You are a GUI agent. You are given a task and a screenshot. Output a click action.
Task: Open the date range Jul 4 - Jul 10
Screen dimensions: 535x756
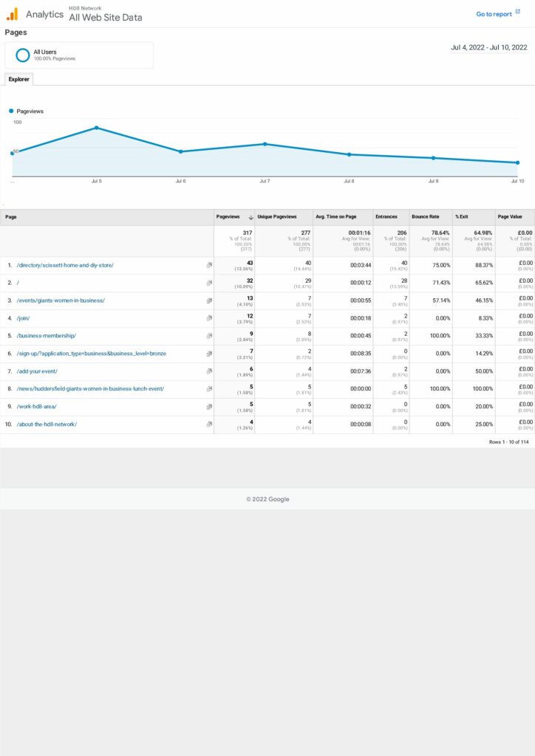pos(488,47)
